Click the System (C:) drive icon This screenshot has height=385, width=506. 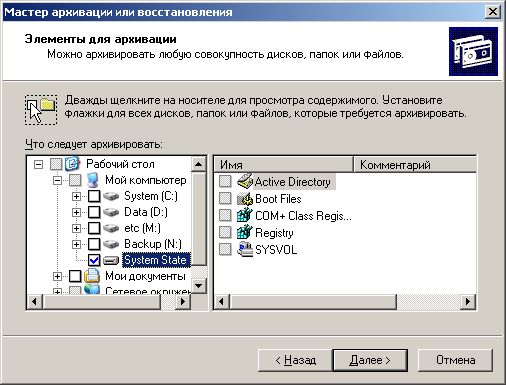111,196
